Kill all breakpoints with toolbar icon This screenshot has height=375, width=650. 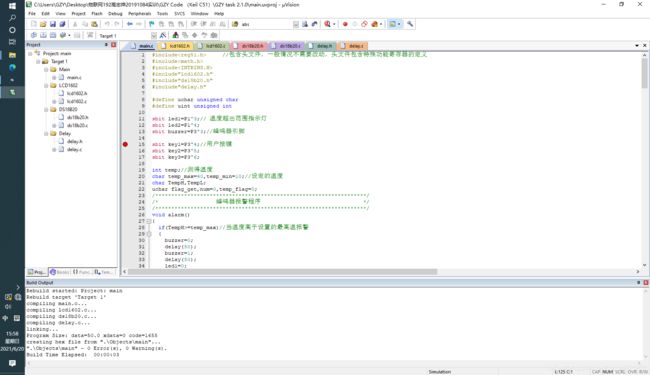tap(374, 24)
